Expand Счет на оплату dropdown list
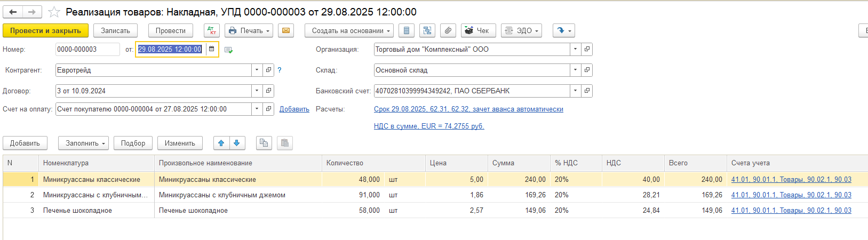868x240 pixels. point(257,109)
